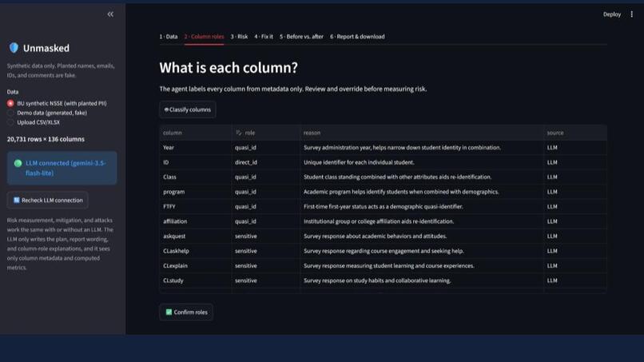Click 'LLM connected (gemini-3.5-flash-lite)' status text
Viewport: 644px width, 362px height.
click(x=66, y=168)
